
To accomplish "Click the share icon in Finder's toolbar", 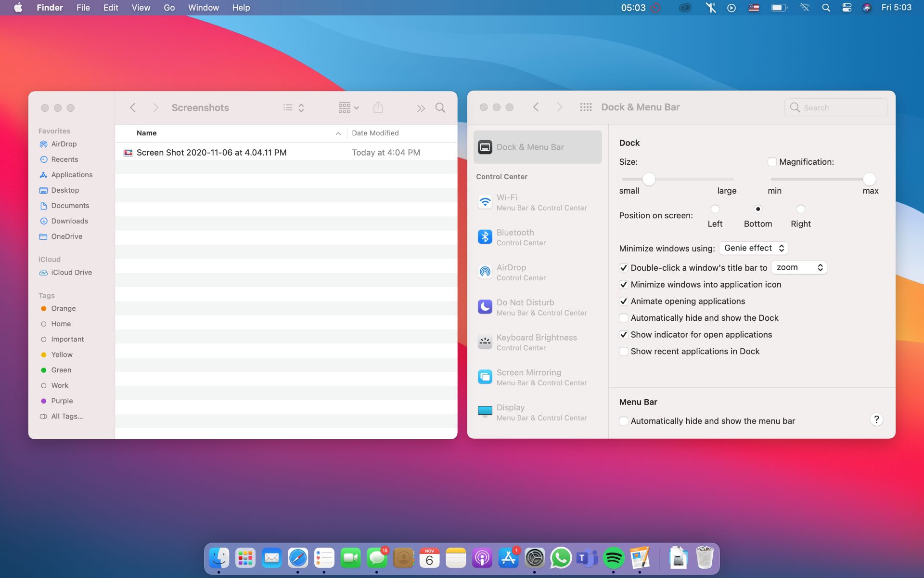I will tap(378, 107).
